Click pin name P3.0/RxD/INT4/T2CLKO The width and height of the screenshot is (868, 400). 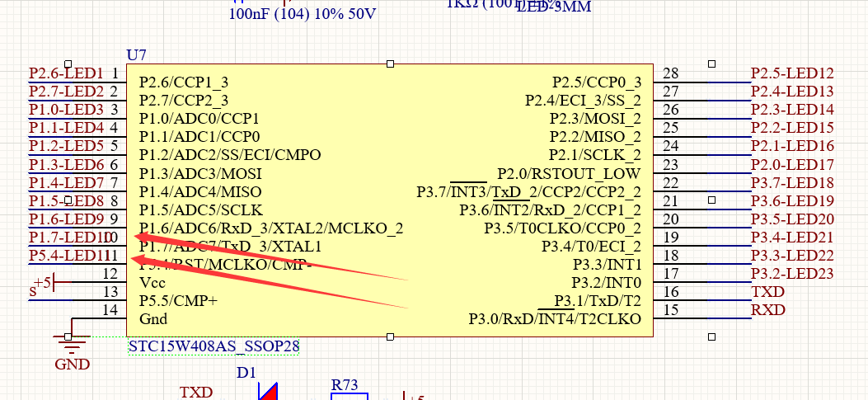click(556, 320)
